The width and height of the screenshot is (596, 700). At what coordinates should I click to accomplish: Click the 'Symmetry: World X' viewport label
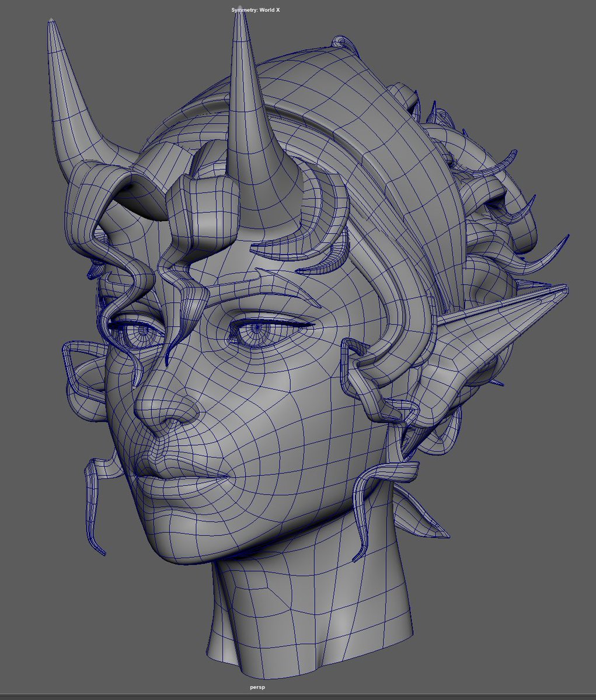[256, 10]
